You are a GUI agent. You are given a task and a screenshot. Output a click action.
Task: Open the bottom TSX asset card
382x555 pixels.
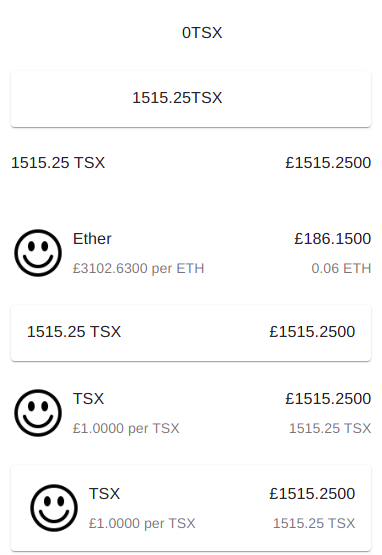tap(191, 508)
